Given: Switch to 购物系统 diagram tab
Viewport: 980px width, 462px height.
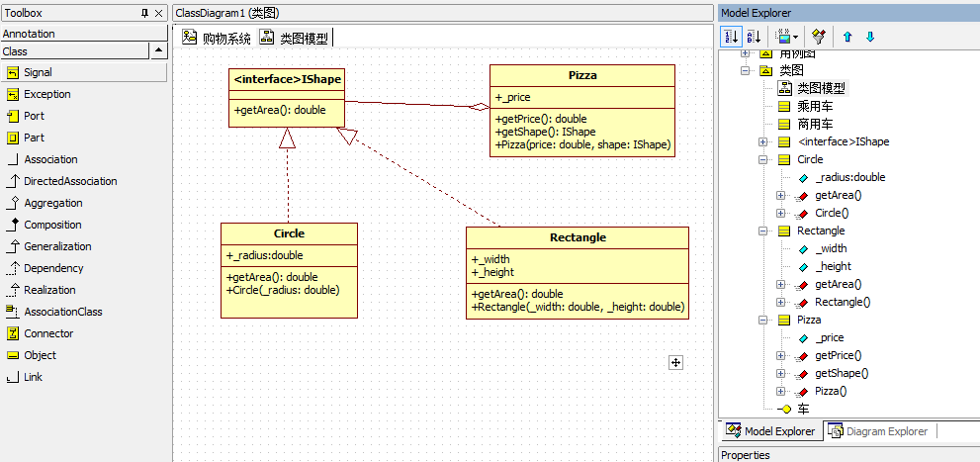Looking at the screenshot, I should tap(217, 39).
